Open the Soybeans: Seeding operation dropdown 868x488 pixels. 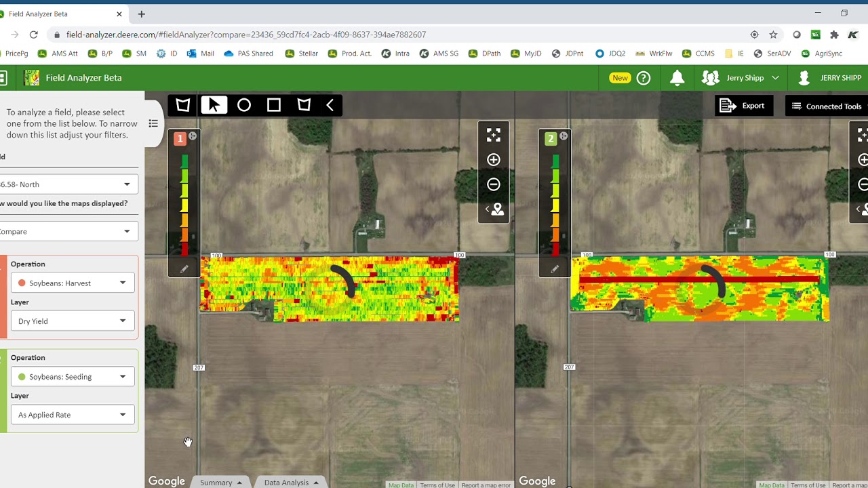pyautogui.click(x=73, y=376)
